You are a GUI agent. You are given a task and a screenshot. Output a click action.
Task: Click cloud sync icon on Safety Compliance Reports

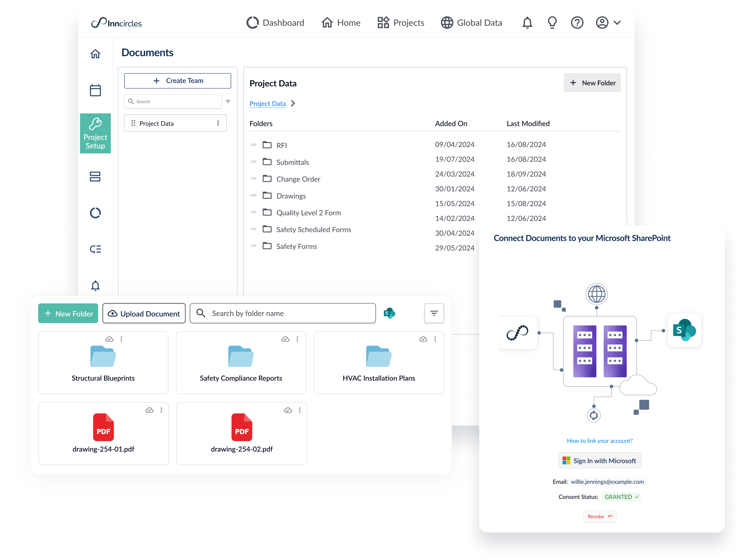pyautogui.click(x=285, y=339)
